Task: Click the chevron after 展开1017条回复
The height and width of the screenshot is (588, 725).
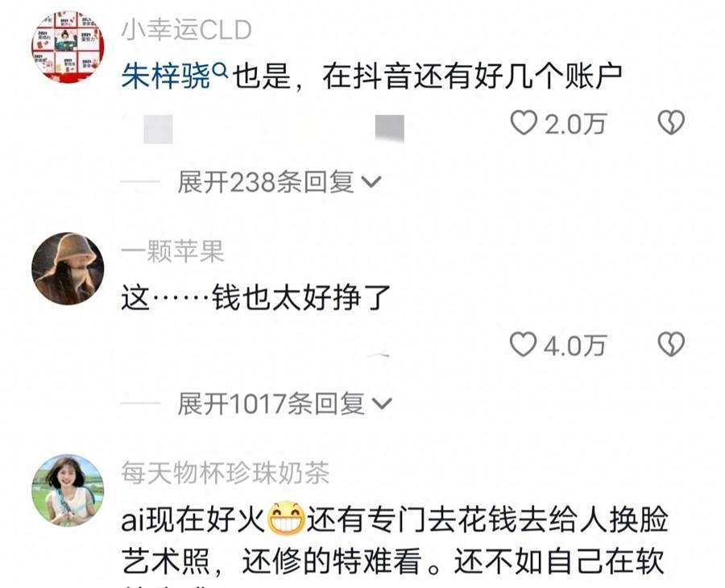Action: [x=382, y=404]
